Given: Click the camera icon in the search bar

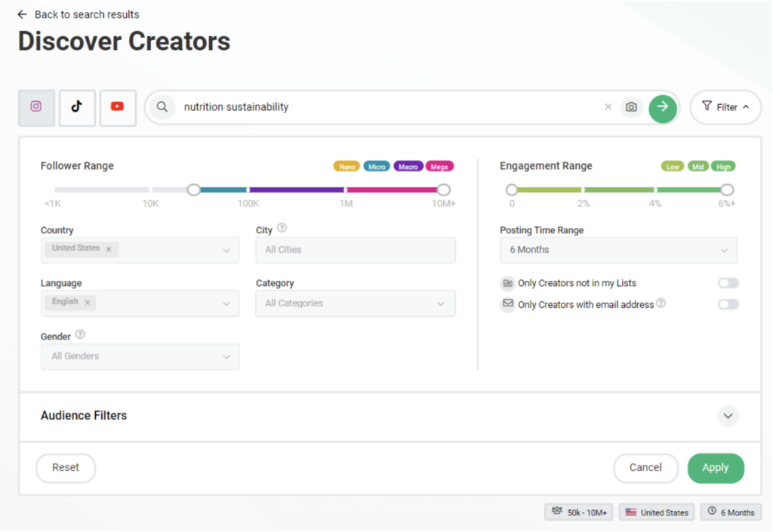Looking at the screenshot, I should coord(632,107).
